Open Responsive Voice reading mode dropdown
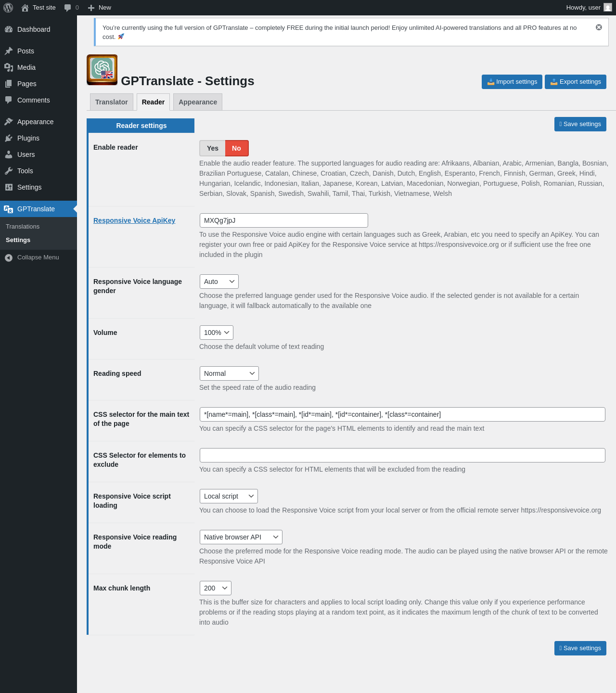 (x=241, y=537)
